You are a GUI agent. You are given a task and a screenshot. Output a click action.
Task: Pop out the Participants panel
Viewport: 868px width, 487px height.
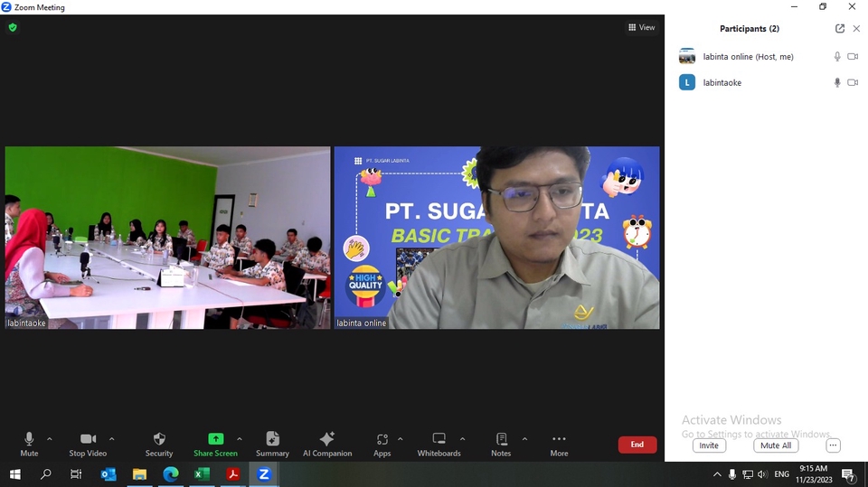click(x=840, y=28)
